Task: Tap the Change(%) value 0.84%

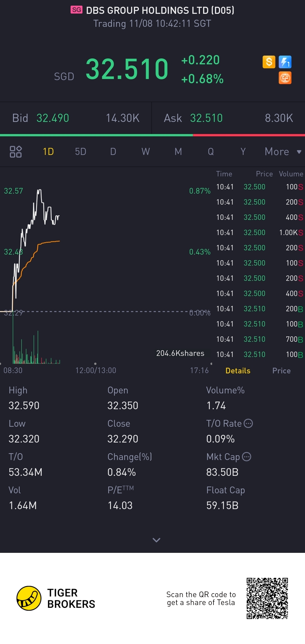Action: click(122, 472)
